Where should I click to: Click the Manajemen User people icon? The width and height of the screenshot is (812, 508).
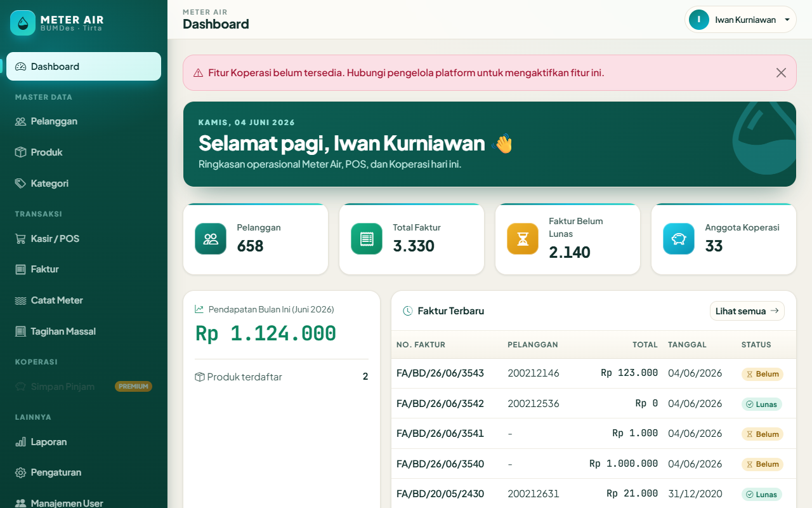20,504
